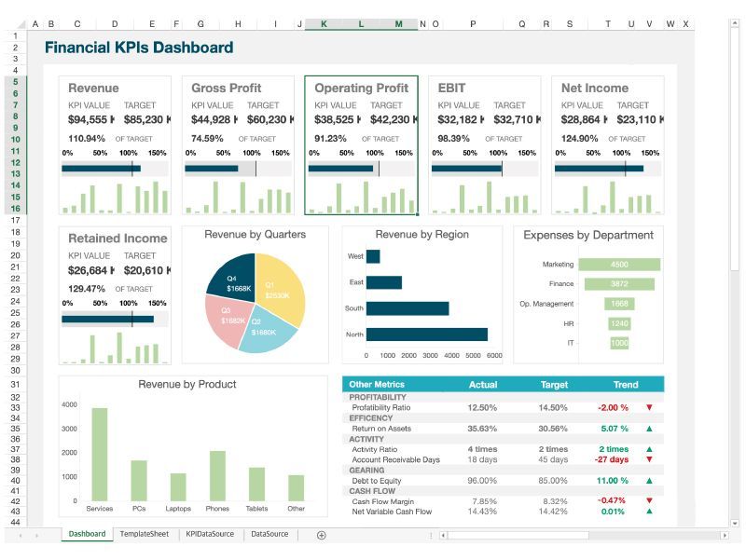Click previous sheet navigation arrow

click(x=21, y=535)
